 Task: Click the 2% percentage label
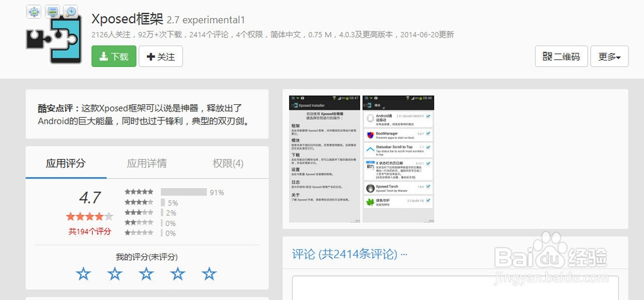coord(171,213)
